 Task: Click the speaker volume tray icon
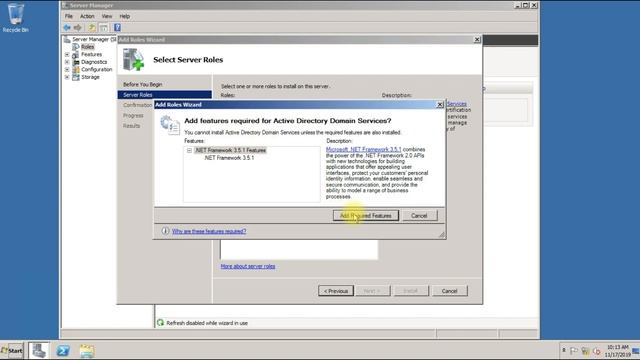[597, 351]
